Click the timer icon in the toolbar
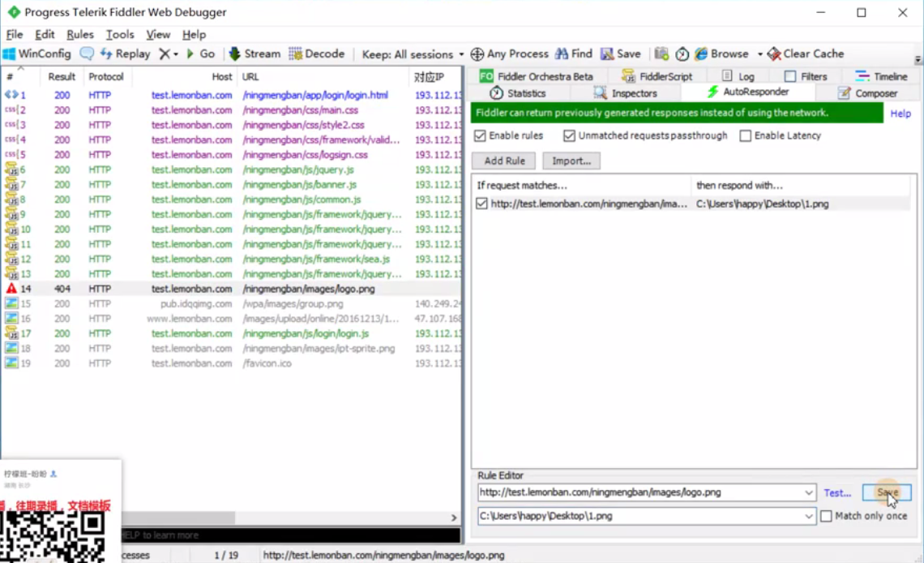This screenshot has width=924, height=563. (x=682, y=54)
